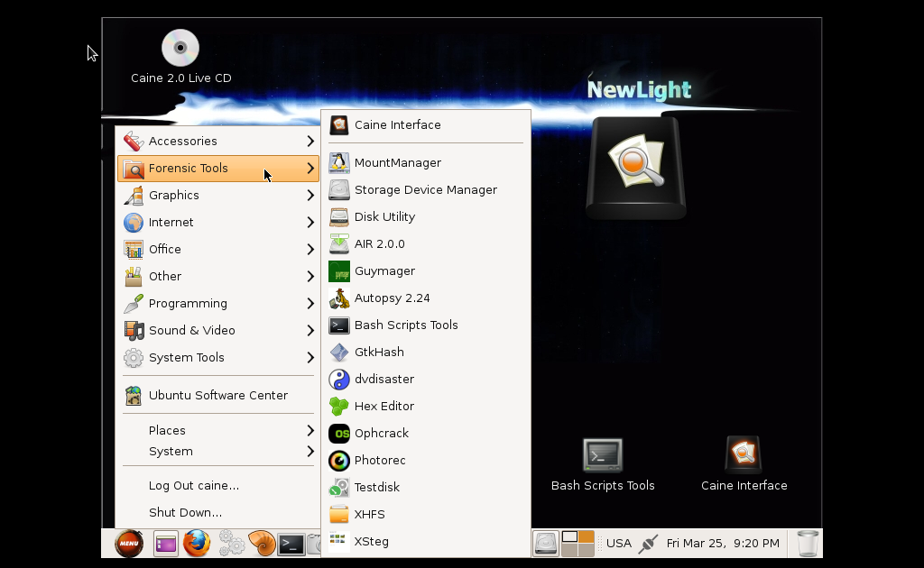Expand the Sound & Video submenu arrow
Screen dimensions: 924x568
click(x=310, y=331)
